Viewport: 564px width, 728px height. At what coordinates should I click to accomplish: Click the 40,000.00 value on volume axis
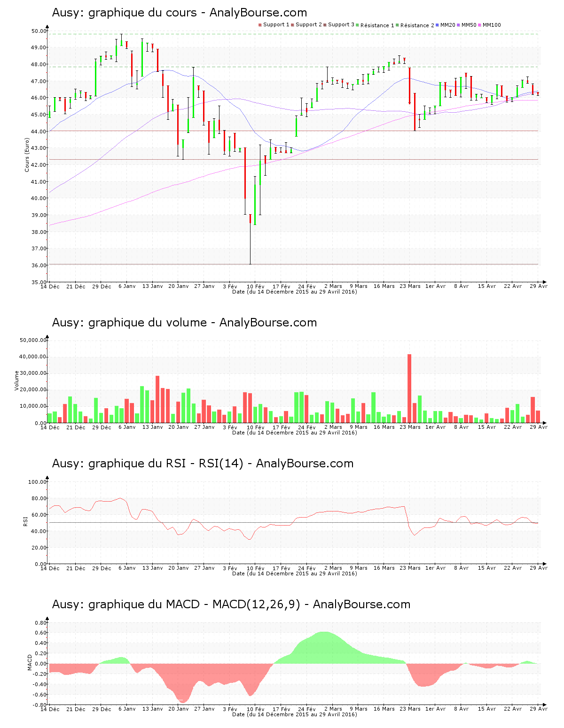point(32,357)
